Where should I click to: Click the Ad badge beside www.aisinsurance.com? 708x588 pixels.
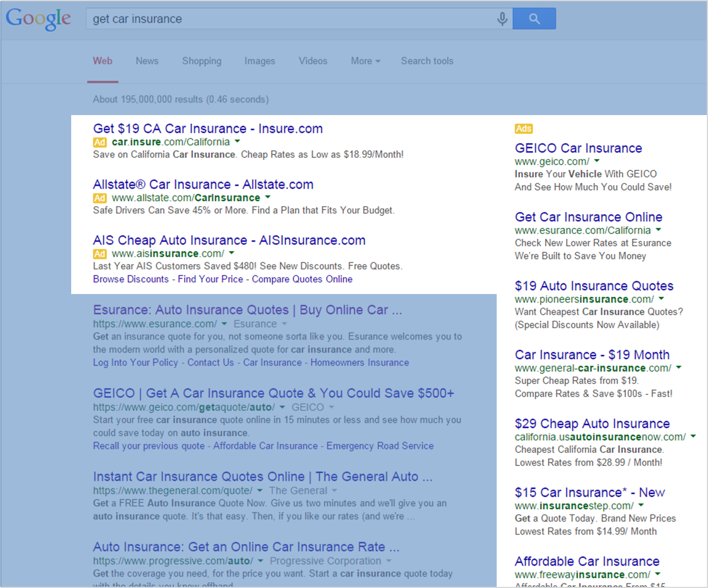tap(100, 254)
